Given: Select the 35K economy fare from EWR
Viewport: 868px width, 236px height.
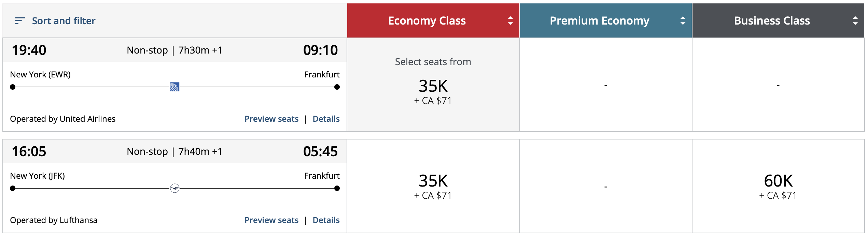Looking at the screenshot, I should click(433, 85).
